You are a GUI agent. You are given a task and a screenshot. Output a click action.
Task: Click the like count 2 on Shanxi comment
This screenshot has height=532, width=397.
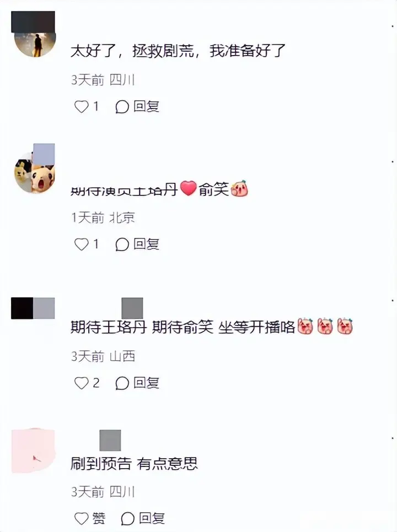(x=96, y=383)
